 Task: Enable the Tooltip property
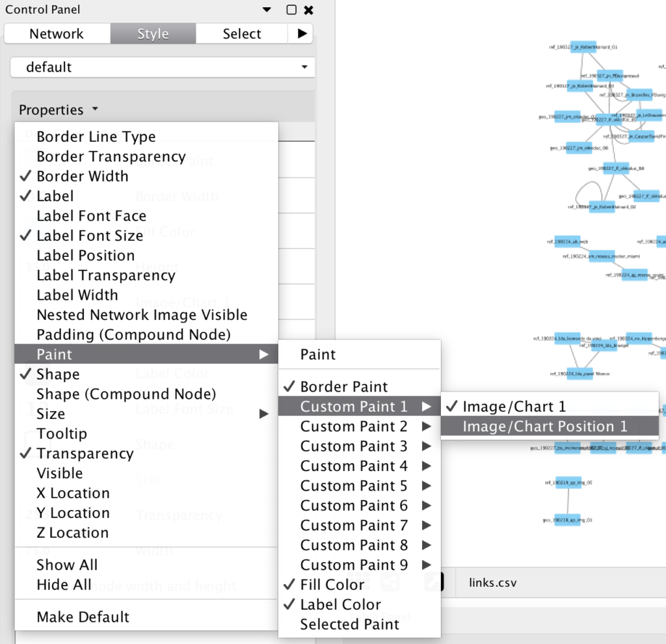click(146, 434)
